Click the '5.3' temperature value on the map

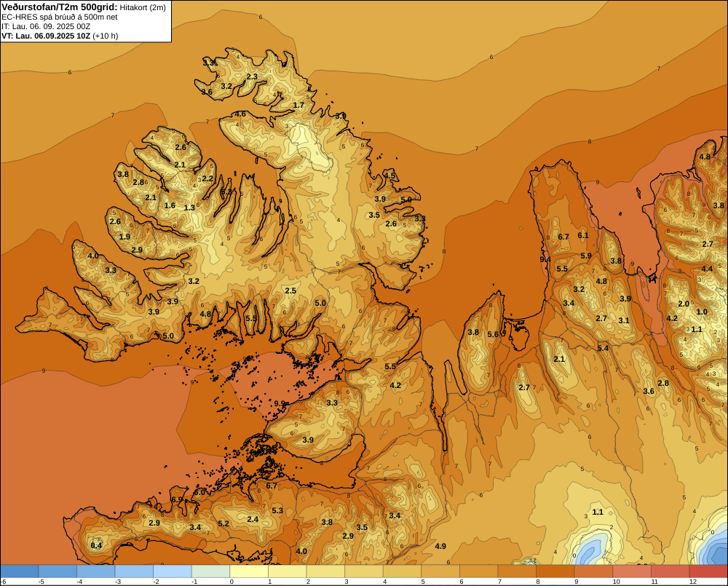[x=277, y=511]
